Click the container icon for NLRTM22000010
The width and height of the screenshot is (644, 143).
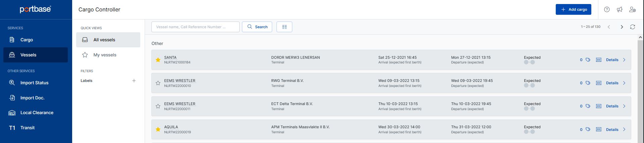[598, 83]
